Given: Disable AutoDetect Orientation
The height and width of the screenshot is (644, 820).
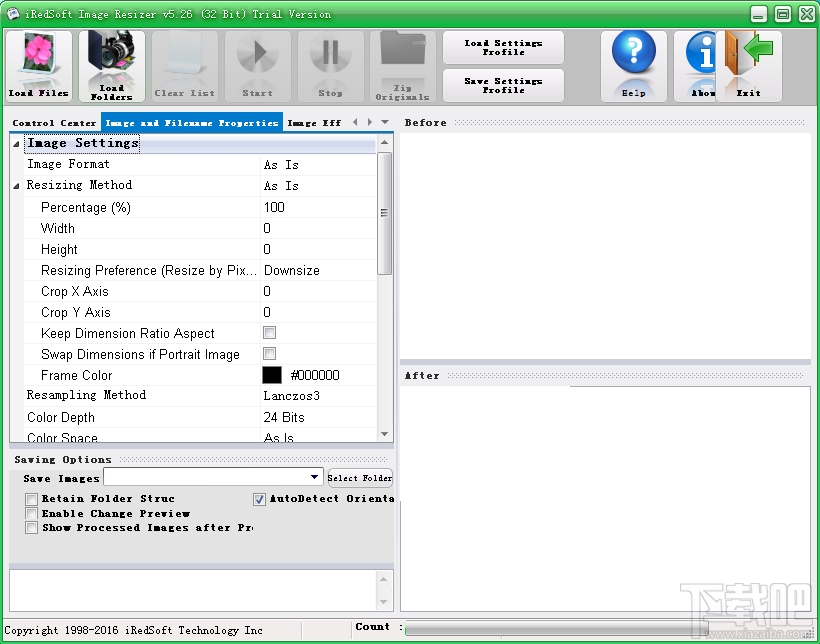Looking at the screenshot, I should (x=258, y=499).
